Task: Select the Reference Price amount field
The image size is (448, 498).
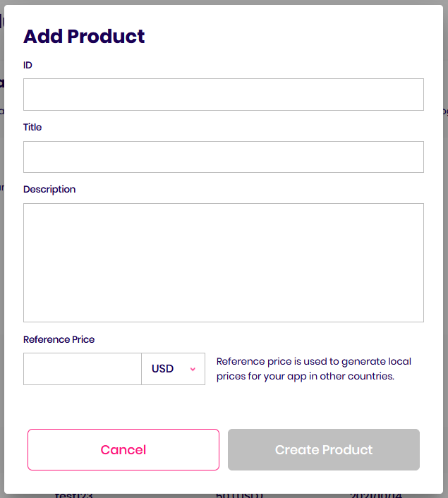Action: [x=83, y=369]
